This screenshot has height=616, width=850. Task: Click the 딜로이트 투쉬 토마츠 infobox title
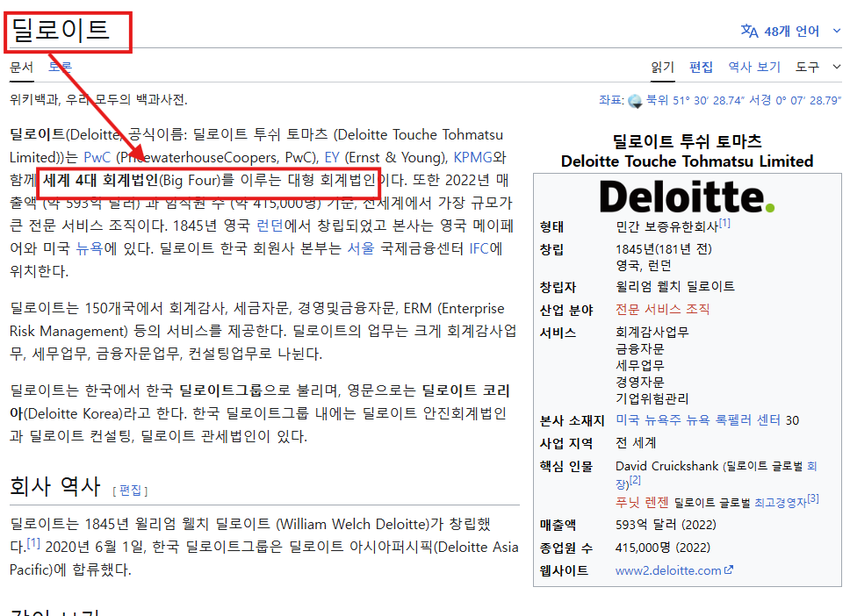pos(687,141)
